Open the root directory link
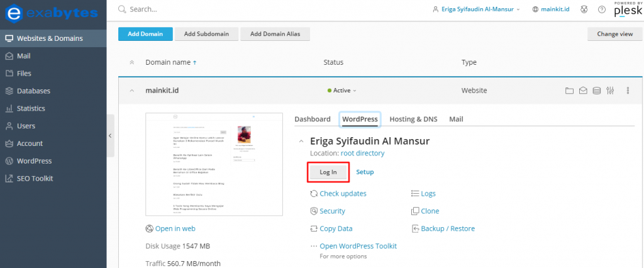The width and height of the screenshot is (644, 268). [363, 154]
